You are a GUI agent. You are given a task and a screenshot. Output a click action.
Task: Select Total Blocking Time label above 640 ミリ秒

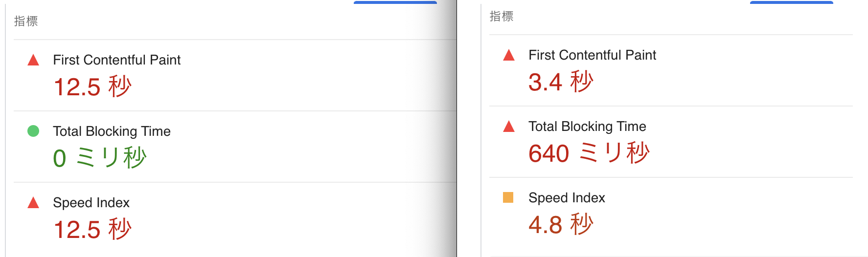[587, 127]
